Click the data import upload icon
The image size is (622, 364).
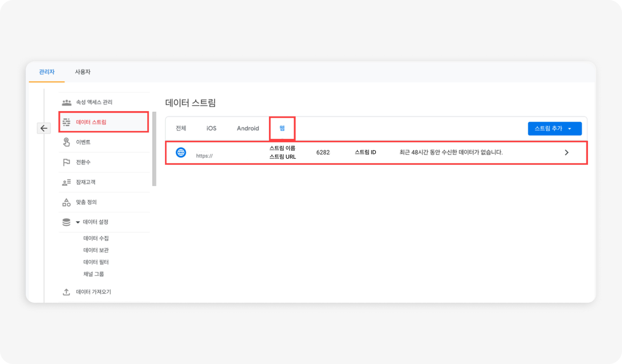coord(66,292)
